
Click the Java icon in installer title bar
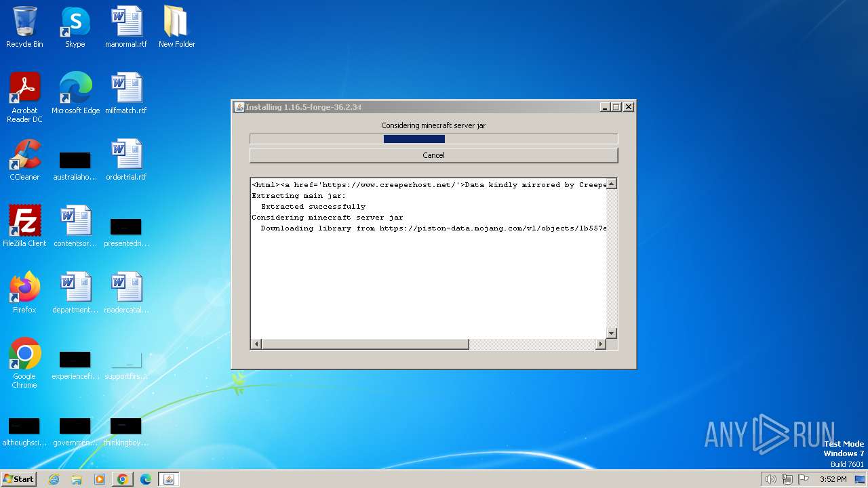point(239,107)
